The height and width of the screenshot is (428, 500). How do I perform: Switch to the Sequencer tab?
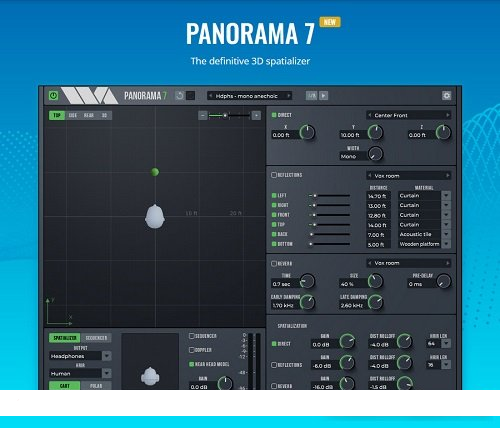pyautogui.click(x=96, y=338)
